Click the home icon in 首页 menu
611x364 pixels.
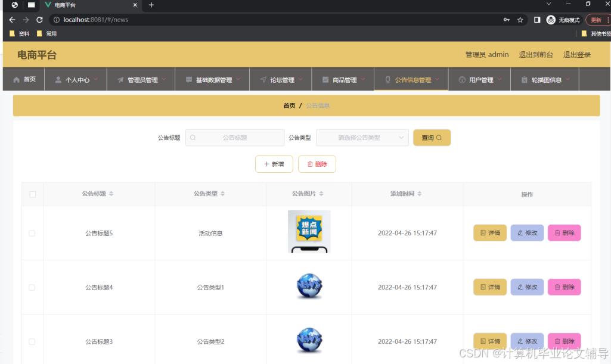coord(16,80)
